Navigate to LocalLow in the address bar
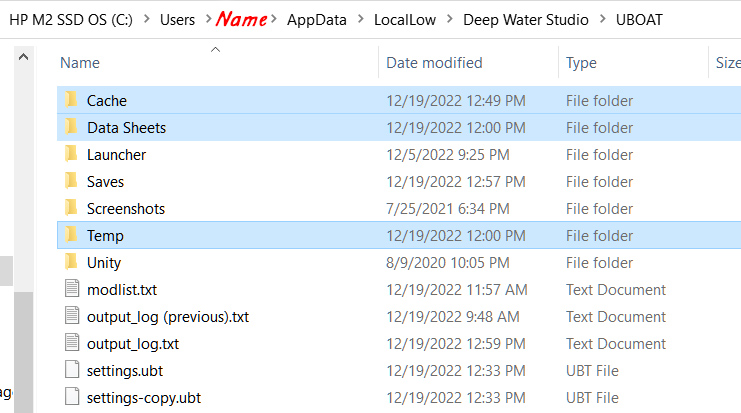 point(405,20)
